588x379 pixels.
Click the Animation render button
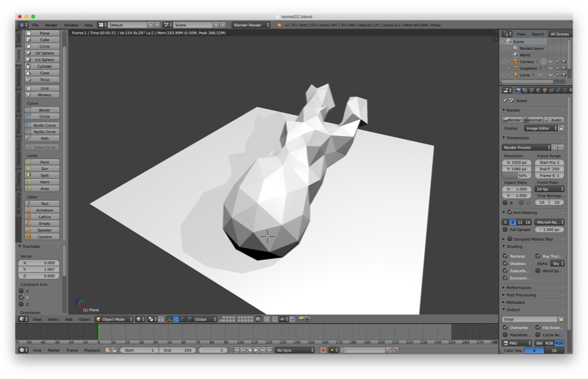(534, 119)
